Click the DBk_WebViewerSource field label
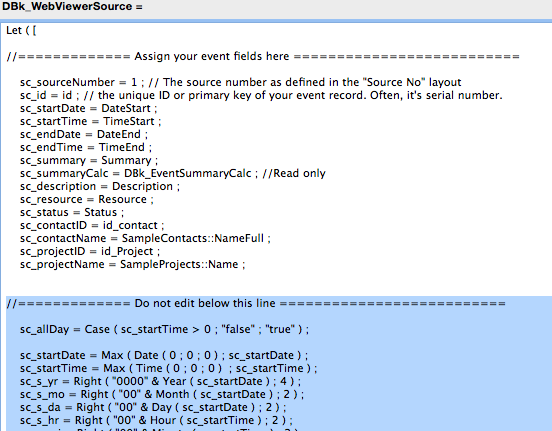The width and height of the screenshot is (552, 431). [x=72, y=7]
